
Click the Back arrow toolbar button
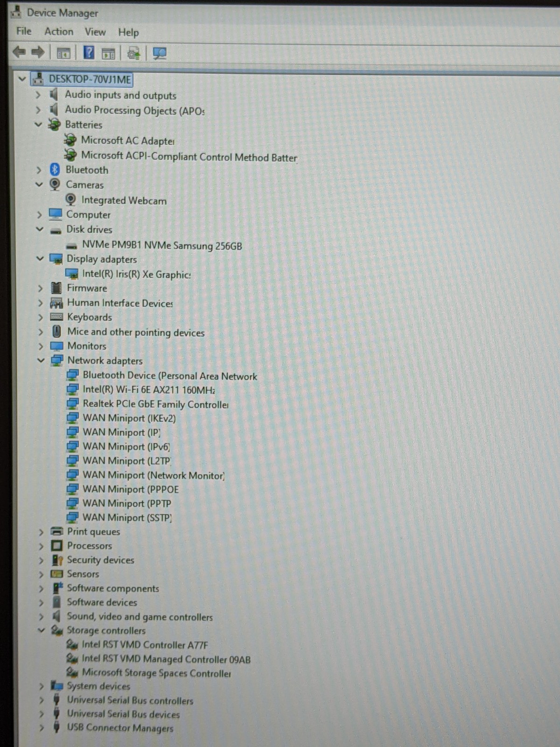[x=19, y=52]
